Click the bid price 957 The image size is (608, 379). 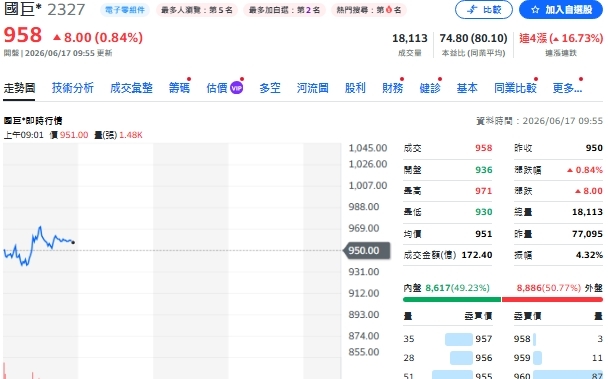(484, 339)
